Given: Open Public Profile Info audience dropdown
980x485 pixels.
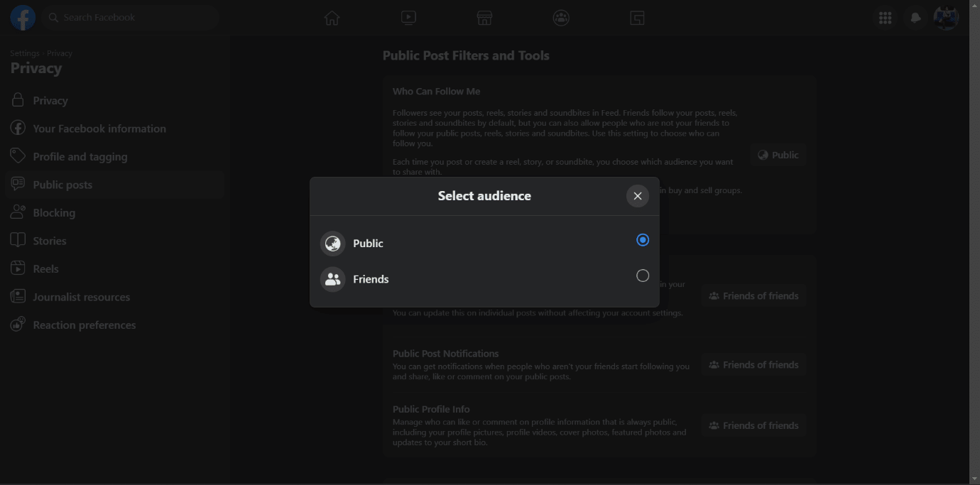Looking at the screenshot, I should click(753, 425).
